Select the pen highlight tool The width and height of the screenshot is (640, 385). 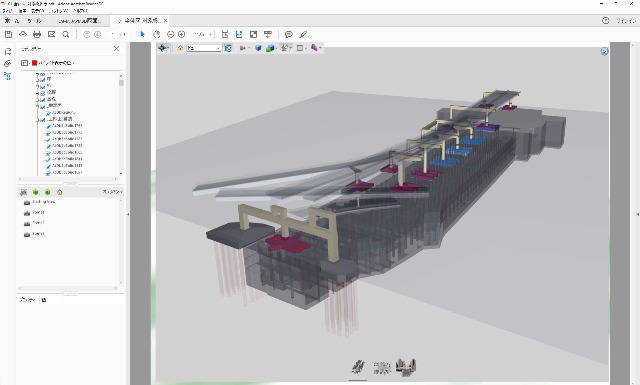pyautogui.click(x=303, y=34)
